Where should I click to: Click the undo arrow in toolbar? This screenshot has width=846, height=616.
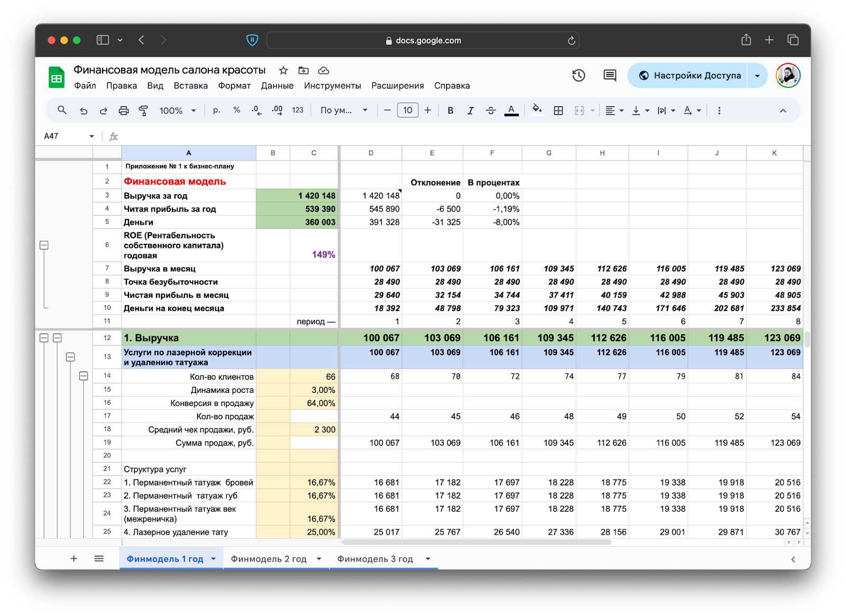84,111
